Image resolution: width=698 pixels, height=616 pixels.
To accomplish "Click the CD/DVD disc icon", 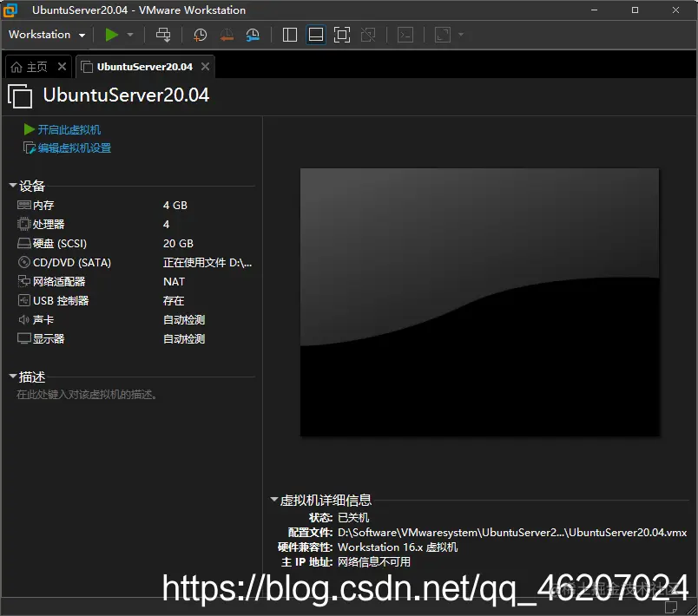I will [24, 262].
